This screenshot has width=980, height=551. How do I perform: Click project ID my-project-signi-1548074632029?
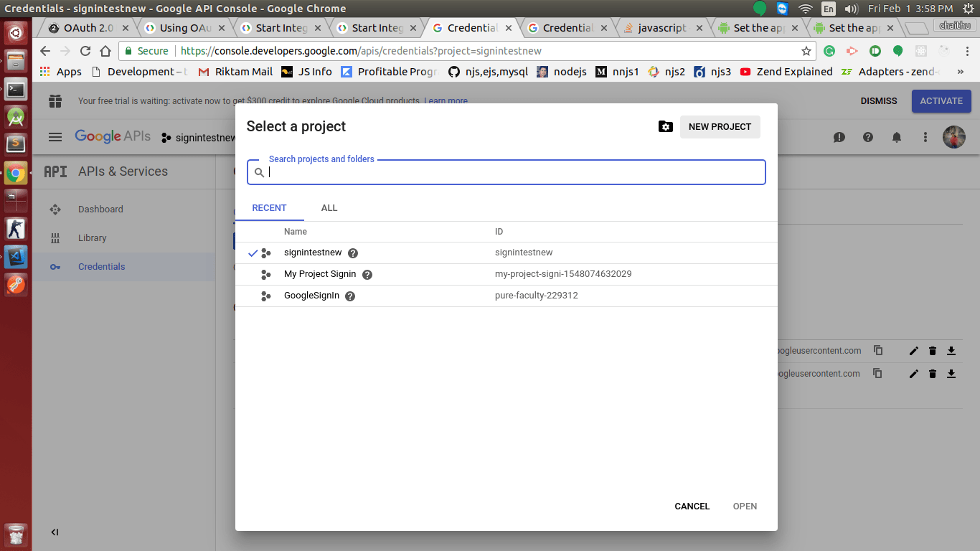pyautogui.click(x=563, y=274)
